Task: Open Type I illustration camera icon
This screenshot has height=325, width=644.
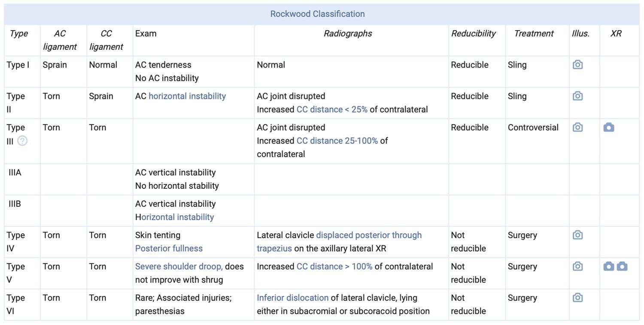Action: pos(577,65)
